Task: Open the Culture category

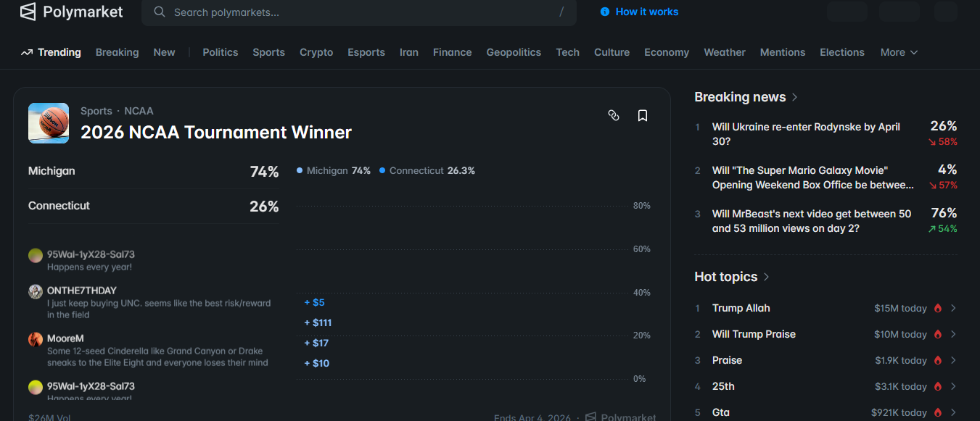Action: [612, 52]
